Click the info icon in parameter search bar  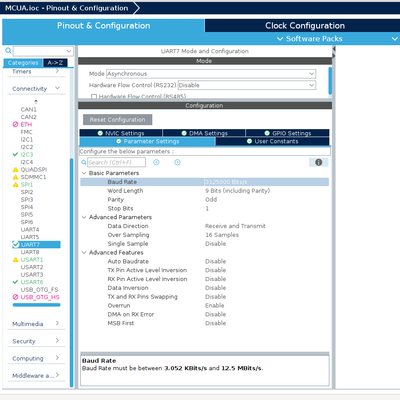[319, 162]
